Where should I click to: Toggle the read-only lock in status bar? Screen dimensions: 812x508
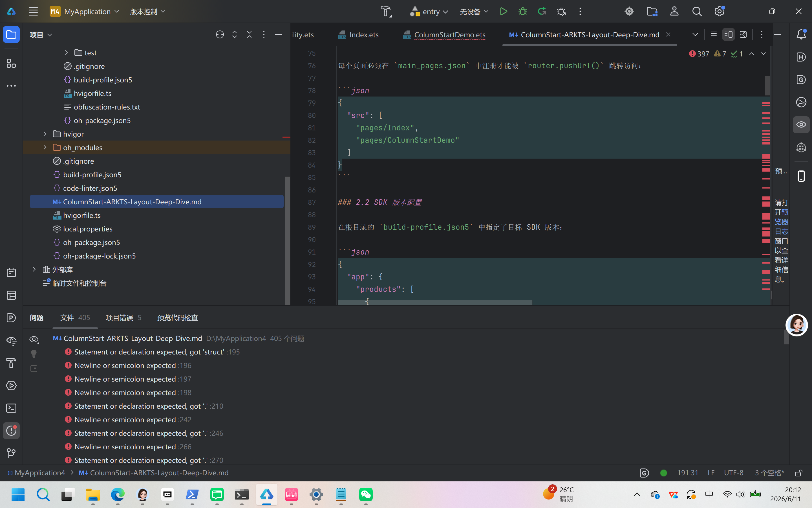pos(799,473)
